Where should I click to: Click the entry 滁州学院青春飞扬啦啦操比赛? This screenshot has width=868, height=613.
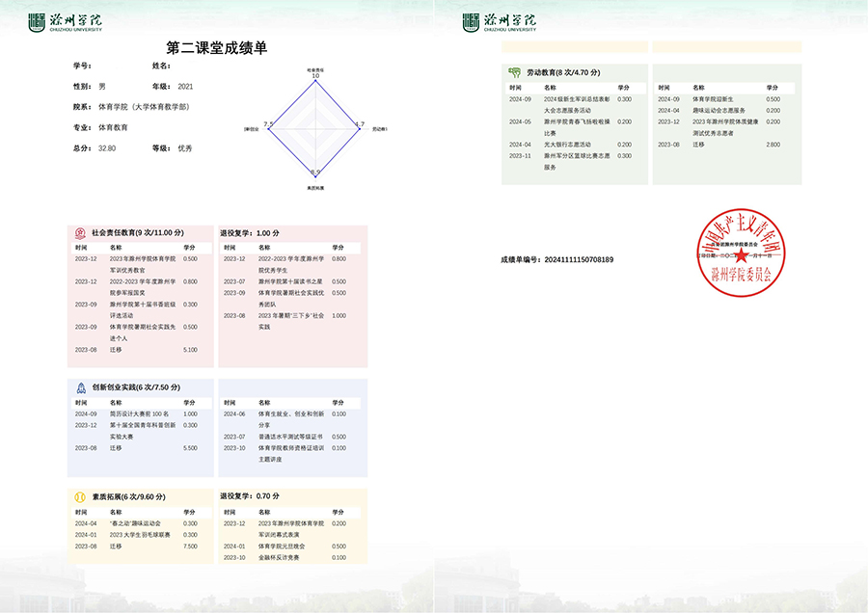577,128
